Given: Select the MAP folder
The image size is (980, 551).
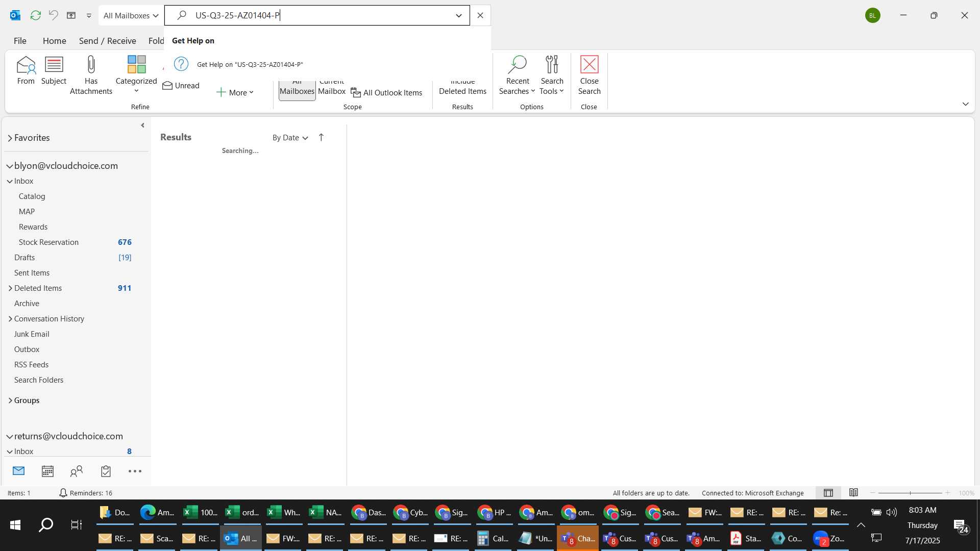Looking at the screenshot, I should tap(27, 212).
